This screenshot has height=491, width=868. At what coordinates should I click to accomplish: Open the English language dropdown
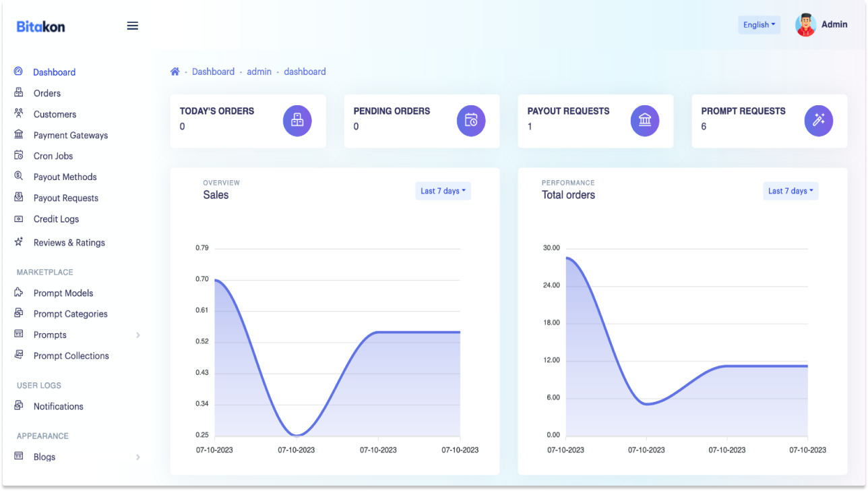coord(759,25)
